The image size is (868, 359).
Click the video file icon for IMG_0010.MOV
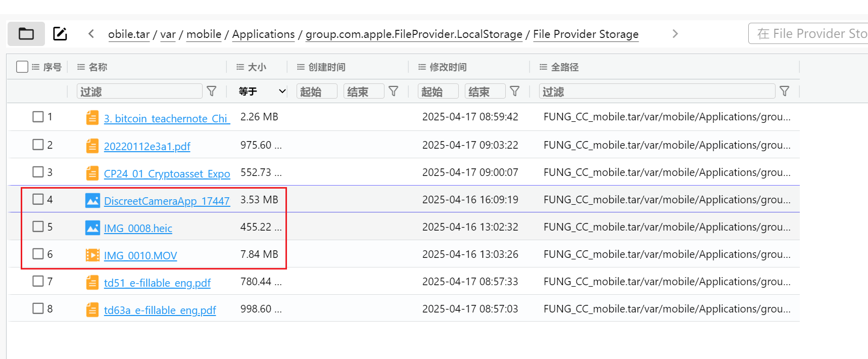click(92, 255)
